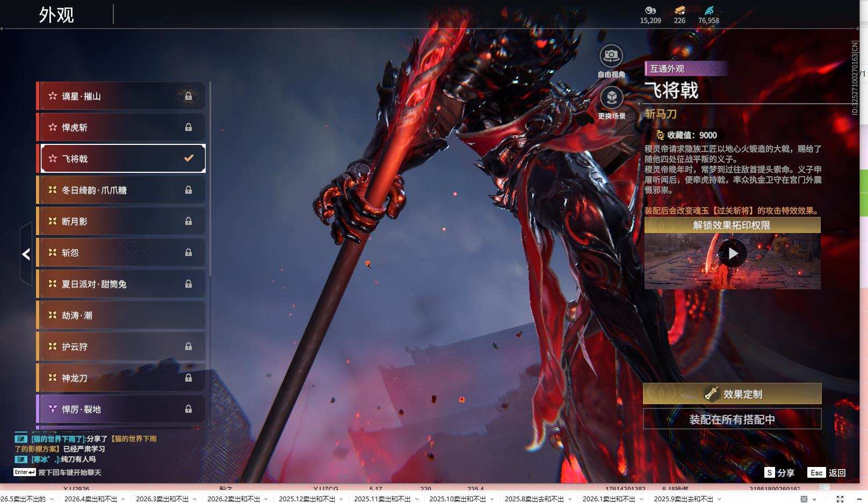
Task: Click the lock icon on 冬日绮韵·爪爪糖
Action: (x=189, y=190)
